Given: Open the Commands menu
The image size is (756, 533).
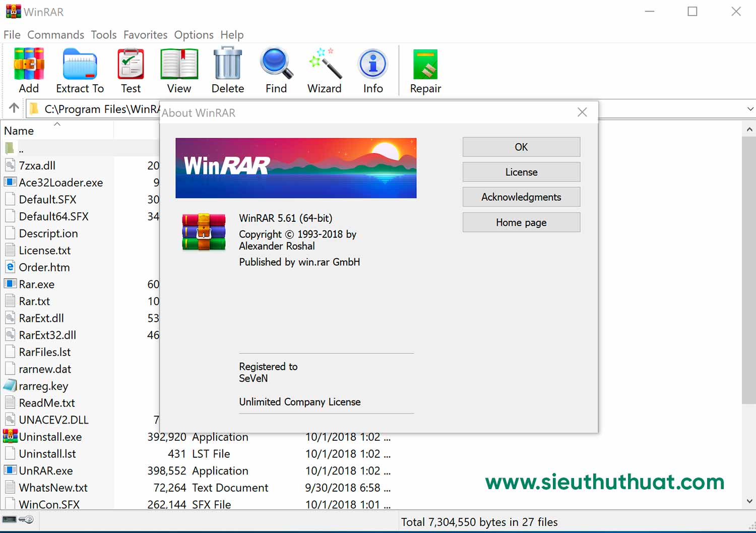Looking at the screenshot, I should point(56,35).
